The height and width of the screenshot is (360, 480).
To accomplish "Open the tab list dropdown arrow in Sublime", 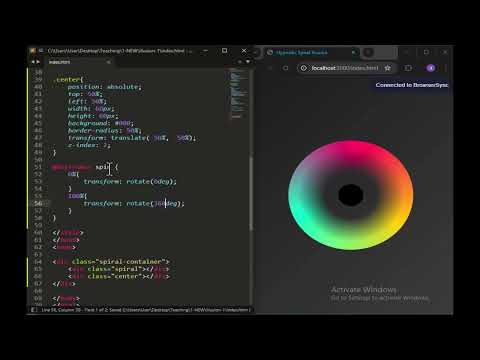I will [248, 62].
